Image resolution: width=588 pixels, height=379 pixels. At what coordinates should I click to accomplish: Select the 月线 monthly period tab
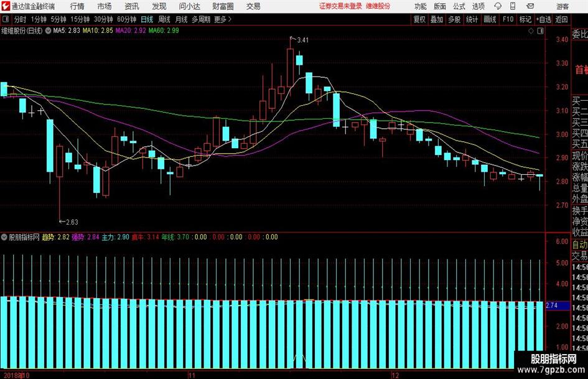click(x=181, y=19)
